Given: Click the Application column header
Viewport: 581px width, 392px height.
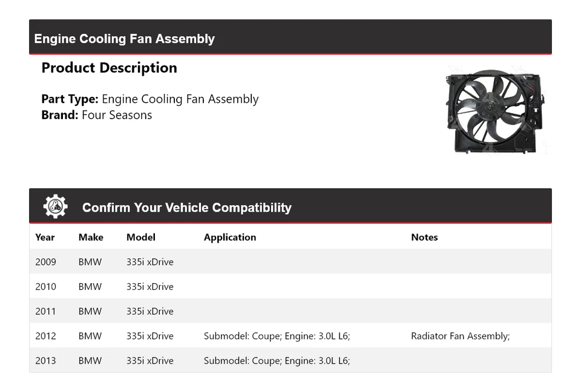Looking at the screenshot, I should click(230, 237).
